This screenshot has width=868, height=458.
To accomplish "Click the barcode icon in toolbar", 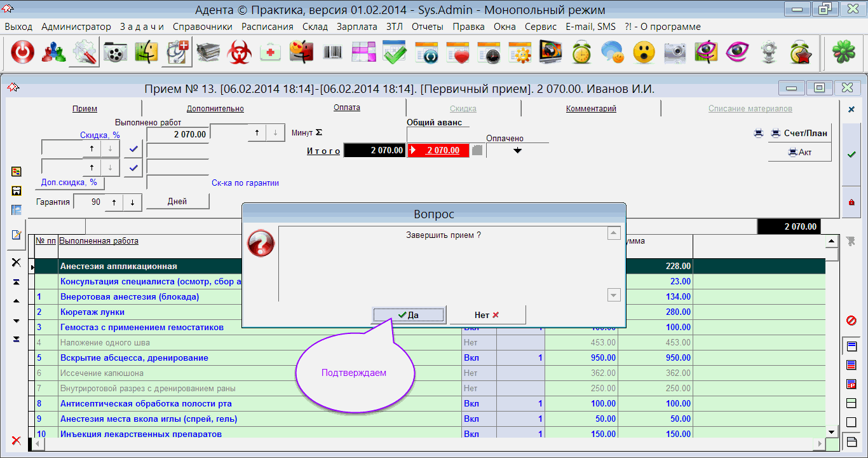I will [332, 53].
